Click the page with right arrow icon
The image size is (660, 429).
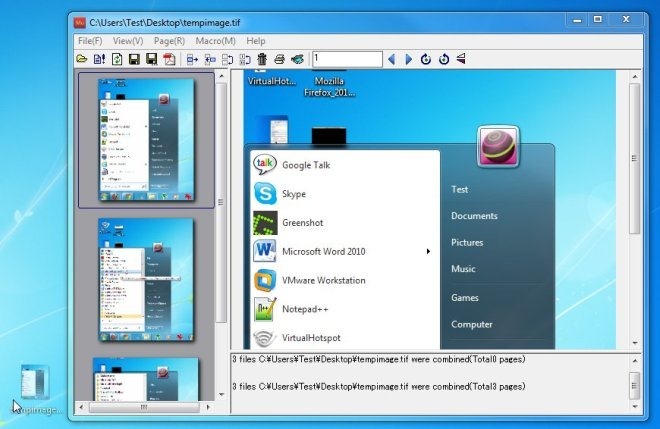pos(192,59)
